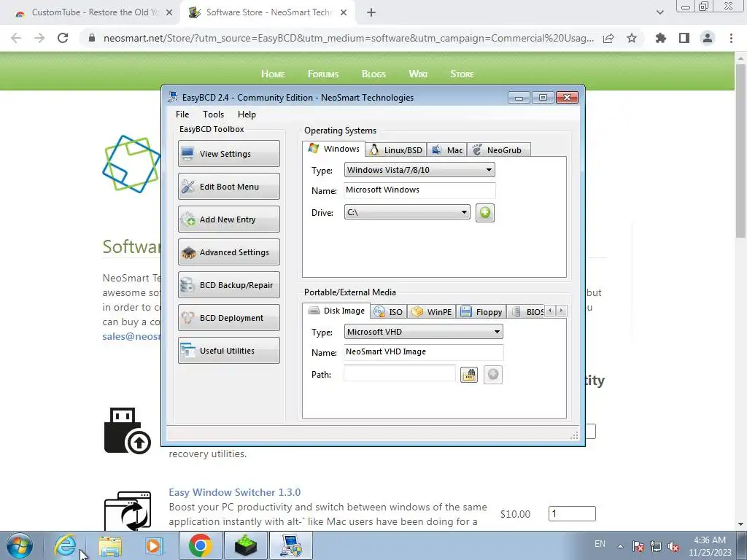Screen dimensions: 747x560
Task: Click the NeoSmart logo on the webpage
Action: (131, 164)
